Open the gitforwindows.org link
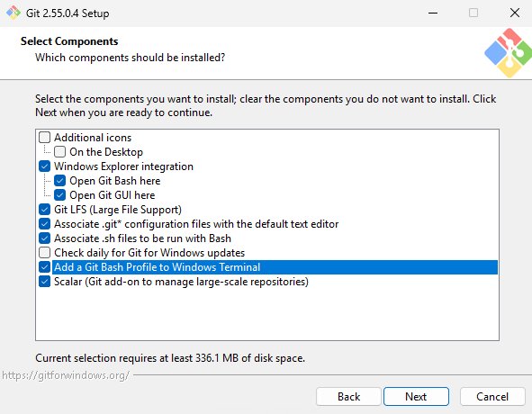Screen dimensions: 532x414 coord(66,375)
